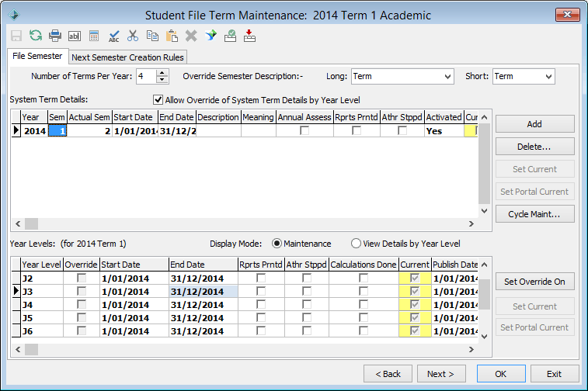Click the Activated column header
Image resolution: width=588 pixels, height=391 pixels.
tap(444, 117)
